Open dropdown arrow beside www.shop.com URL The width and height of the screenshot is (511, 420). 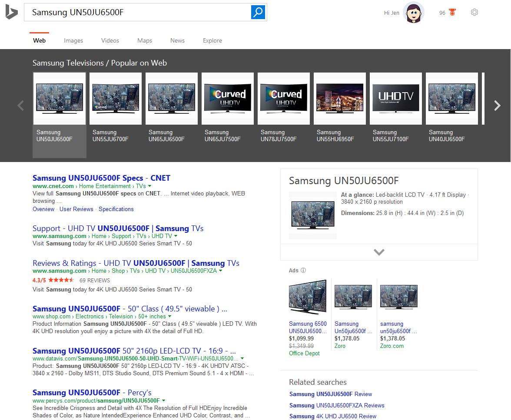[x=169, y=317]
